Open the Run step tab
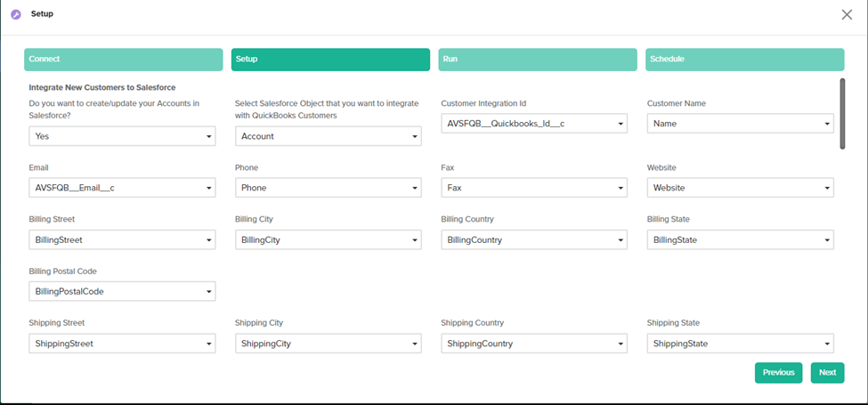Screen dimensions: 868x405 coord(537,60)
